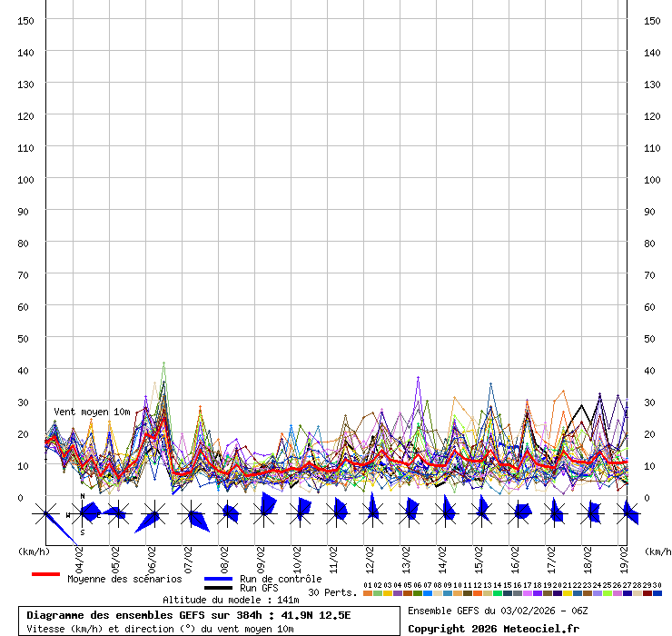The image size is (672, 636).
Task: Click the wind rose with N/W/S compass labels
Action: pos(83,514)
